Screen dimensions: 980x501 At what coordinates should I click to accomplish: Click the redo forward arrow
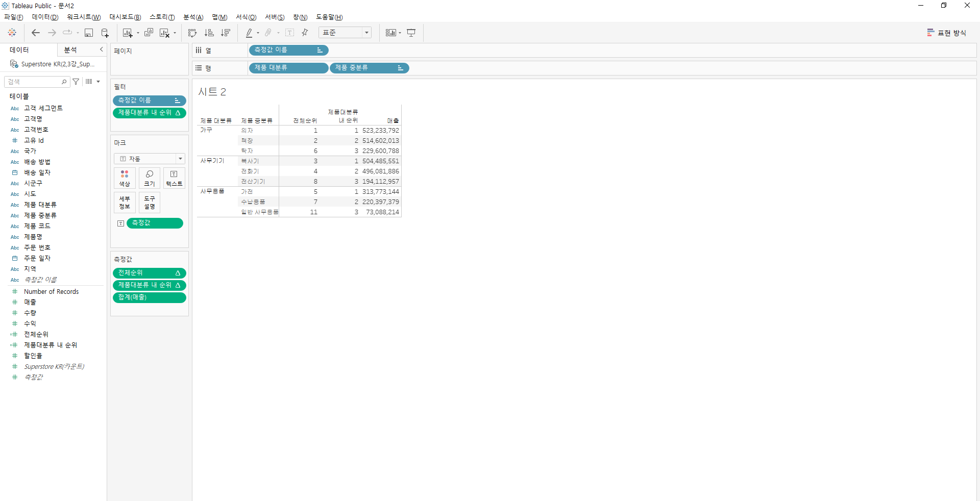(52, 33)
